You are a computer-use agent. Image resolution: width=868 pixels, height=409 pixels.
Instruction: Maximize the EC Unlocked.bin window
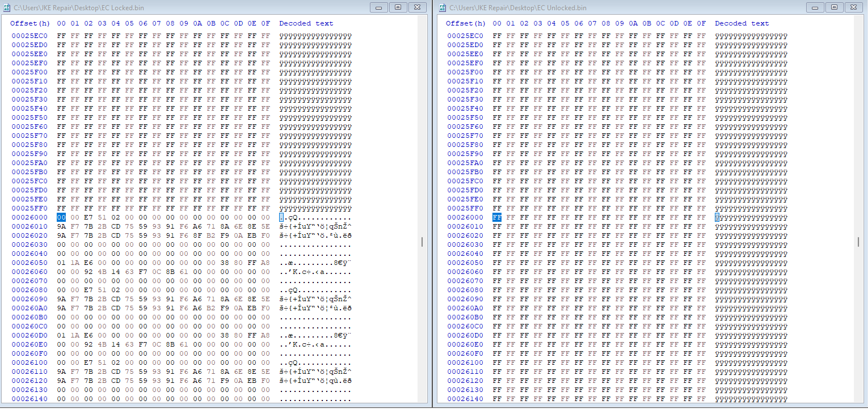(x=833, y=7)
